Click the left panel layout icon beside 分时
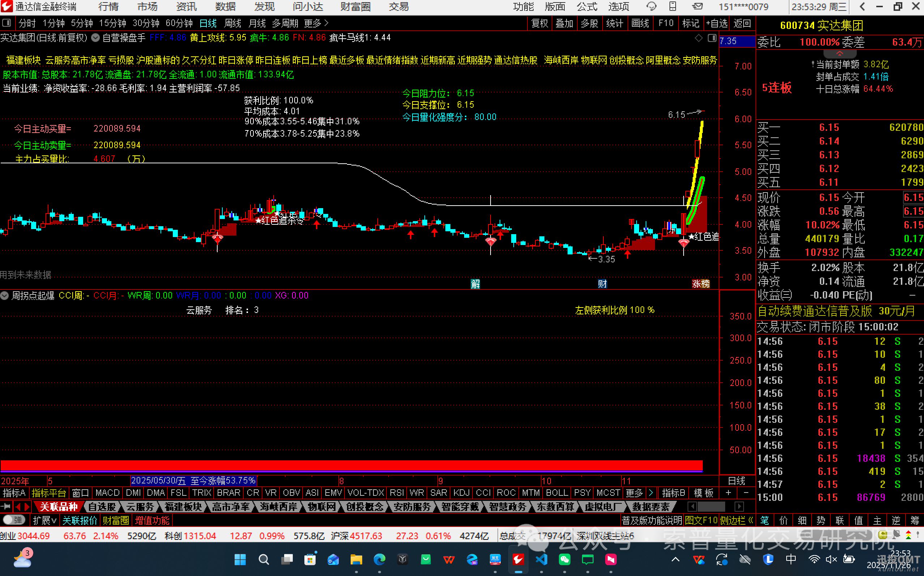Viewport: 924px width, 576px height. click(x=7, y=23)
